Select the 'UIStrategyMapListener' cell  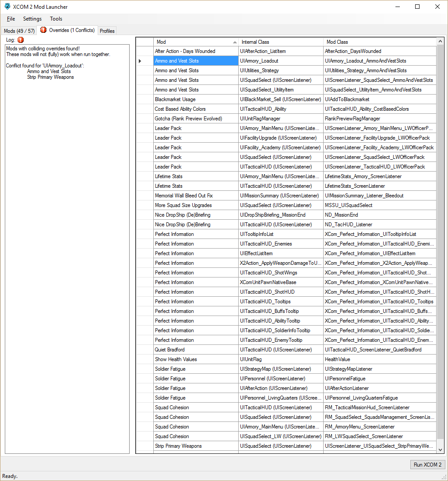(380, 369)
